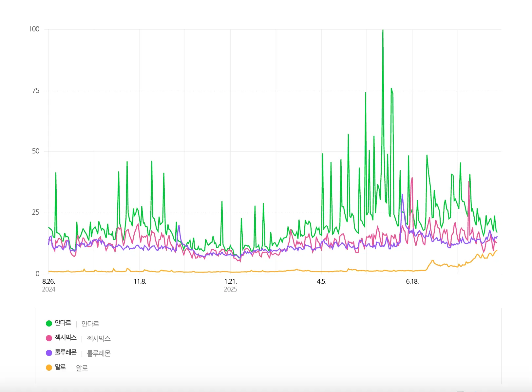The width and height of the screenshot is (532, 392).
Task: Click the 25 y-axis value label
Action: point(35,212)
